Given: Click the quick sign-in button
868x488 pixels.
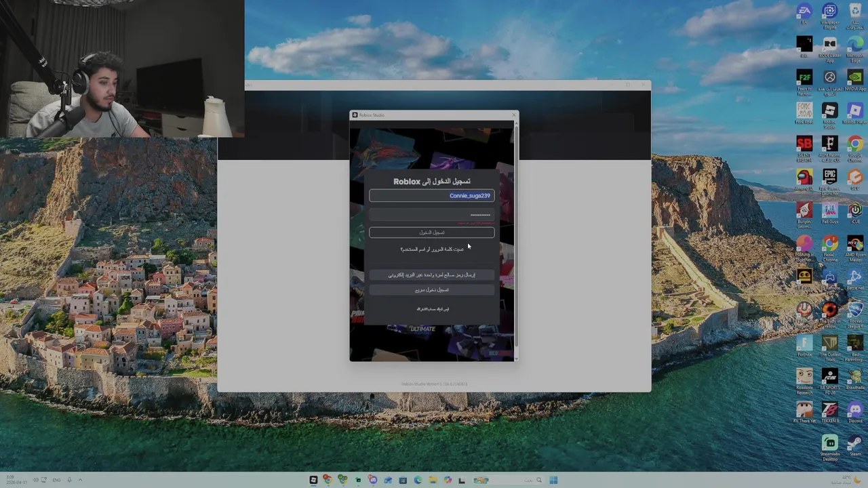Looking at the screenshot, I should tap(432, 290).
